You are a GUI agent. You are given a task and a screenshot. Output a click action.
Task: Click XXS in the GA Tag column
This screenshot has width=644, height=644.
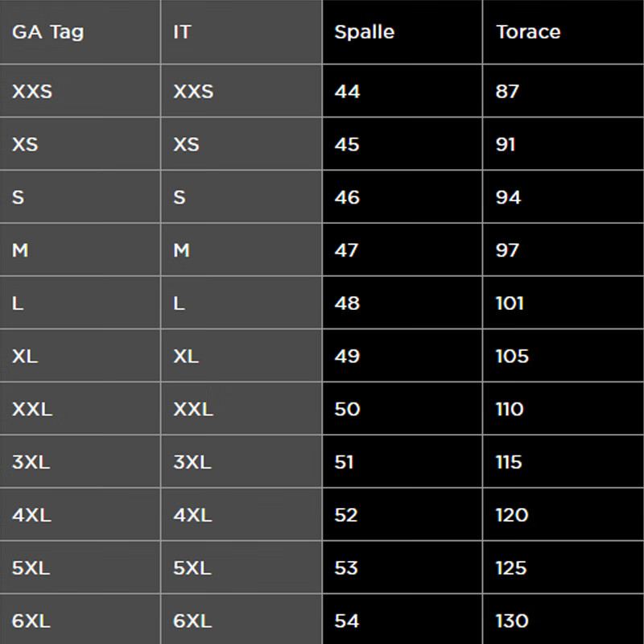(x=32, y=92)
